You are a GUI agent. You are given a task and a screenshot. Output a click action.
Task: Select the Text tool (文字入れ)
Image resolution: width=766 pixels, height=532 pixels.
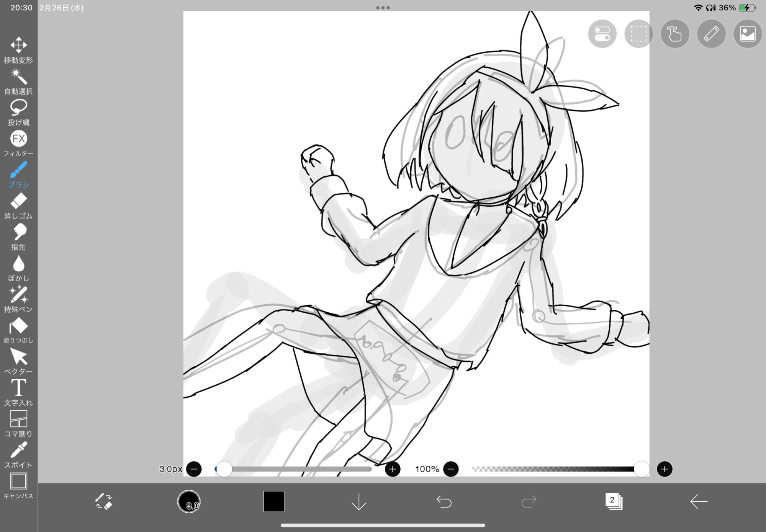pyautogui.click(x=18, y=393)
